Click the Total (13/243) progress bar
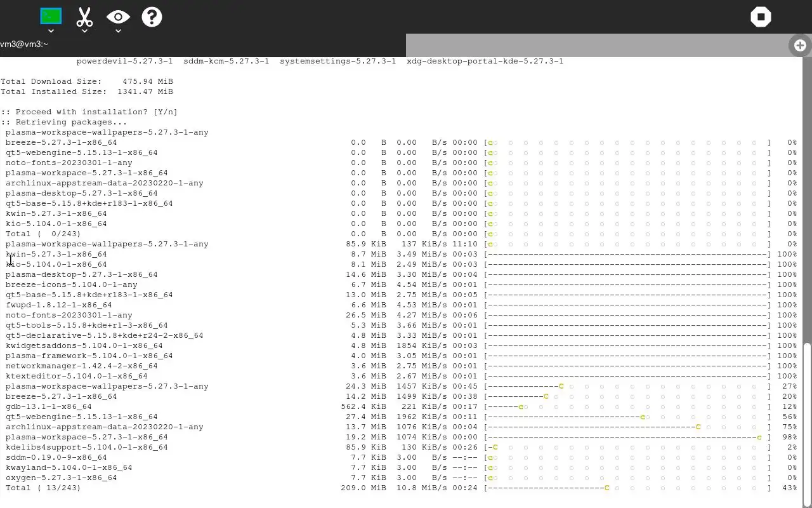This screenshot has height=508, width=812. point(628,488)
